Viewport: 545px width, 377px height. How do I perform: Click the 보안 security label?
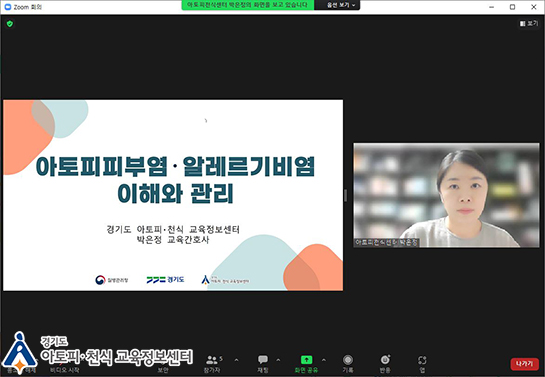coord(163,370)
